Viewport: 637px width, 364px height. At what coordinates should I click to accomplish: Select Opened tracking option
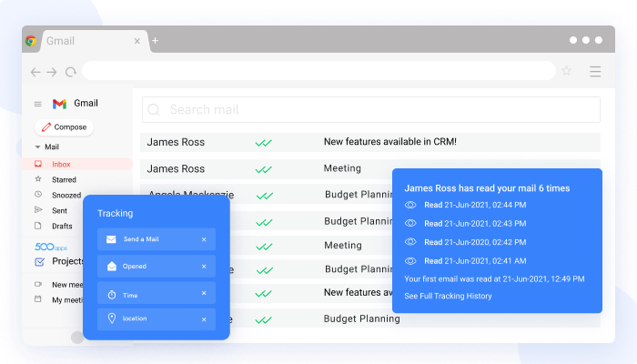(157, 267)
